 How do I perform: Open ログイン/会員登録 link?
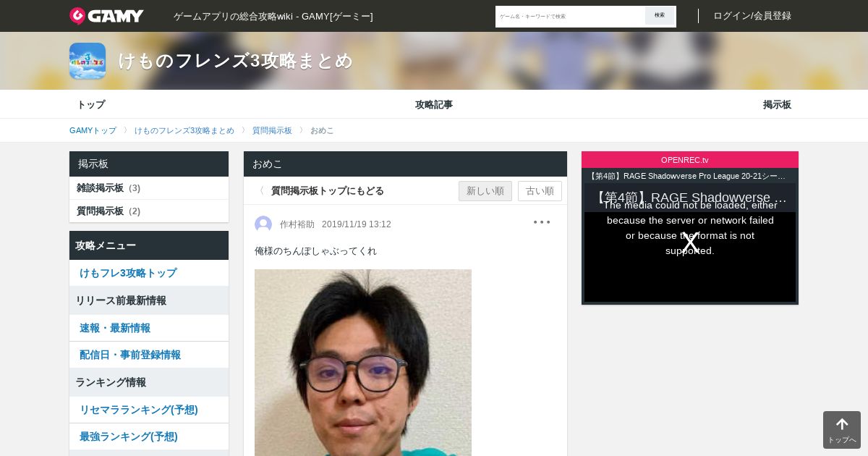tap(752, 16)
